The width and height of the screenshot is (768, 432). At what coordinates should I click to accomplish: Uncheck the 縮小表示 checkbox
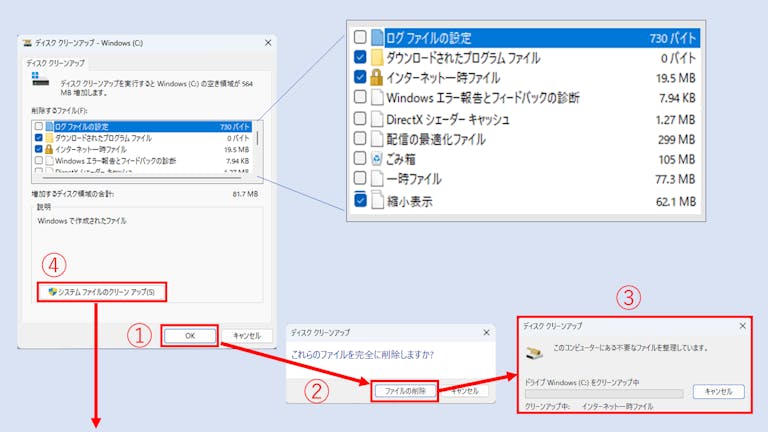[360, 200]
